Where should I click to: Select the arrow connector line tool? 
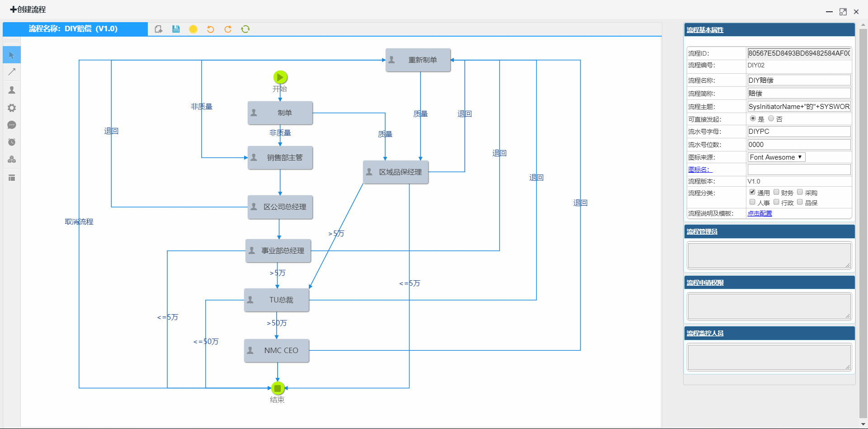point(12,72)
